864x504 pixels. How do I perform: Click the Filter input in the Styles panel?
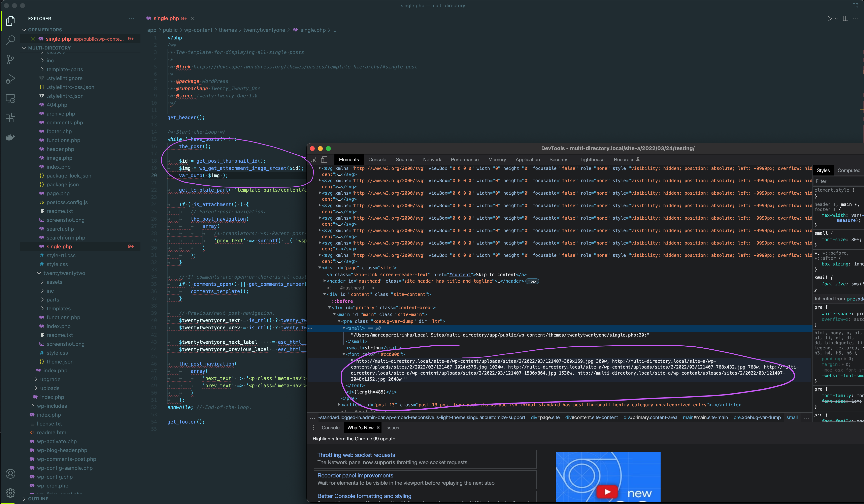pyautogui.click(x=837, y=181)
